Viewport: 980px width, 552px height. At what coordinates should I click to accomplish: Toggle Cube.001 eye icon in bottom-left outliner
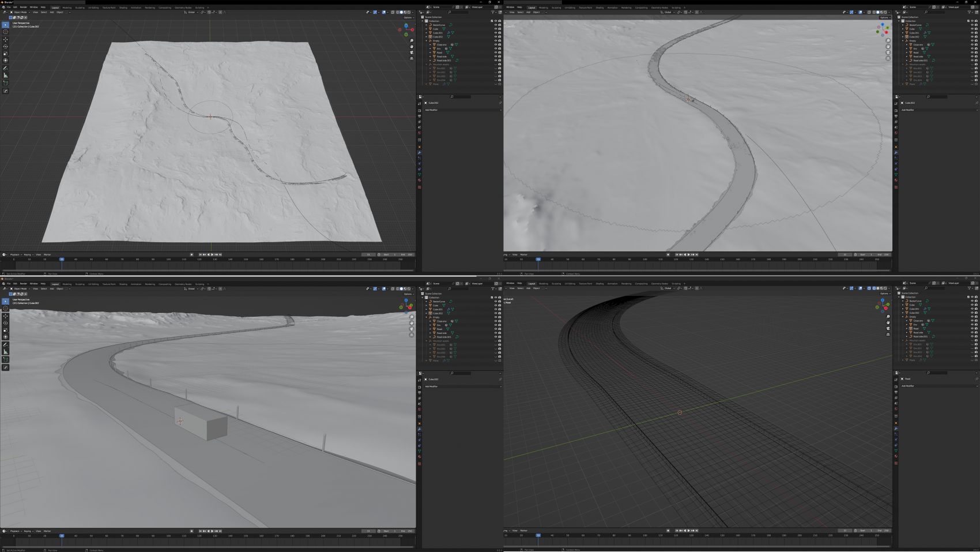pyautogui.click(x=495, y=309)
